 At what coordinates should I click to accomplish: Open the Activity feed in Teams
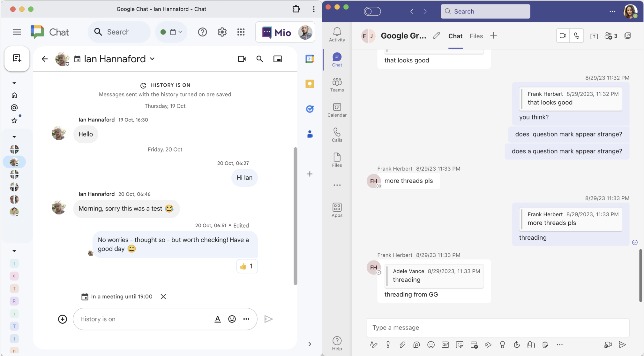pos(337,34)
